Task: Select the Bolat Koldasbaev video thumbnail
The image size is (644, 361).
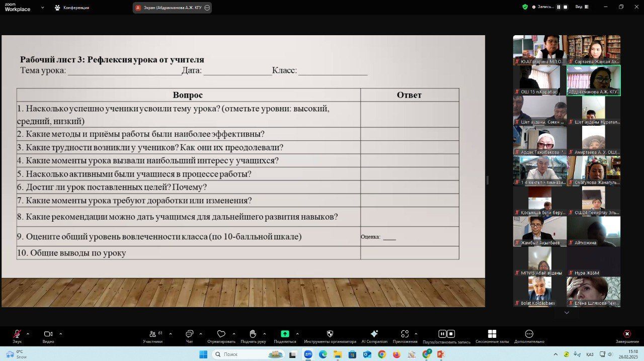Action: 539,292
